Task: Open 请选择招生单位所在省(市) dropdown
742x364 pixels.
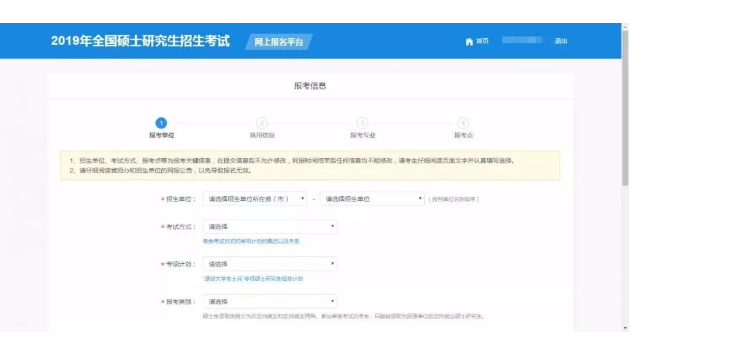Action: coord(255,199)
